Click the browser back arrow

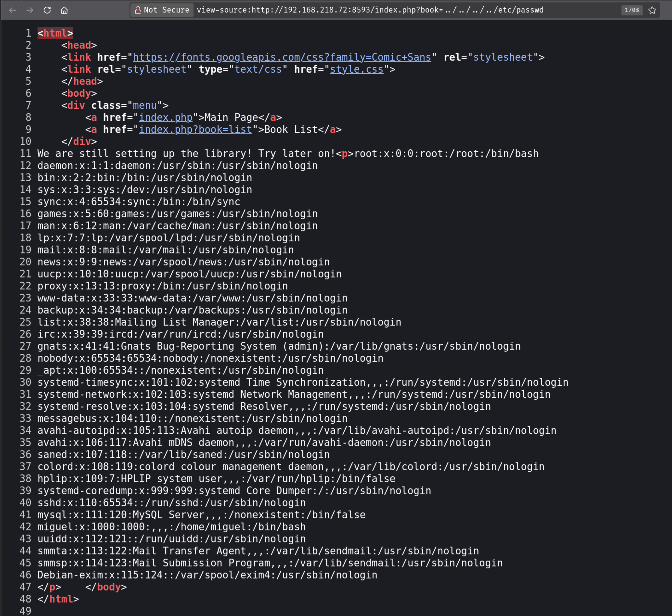(13, 10)
